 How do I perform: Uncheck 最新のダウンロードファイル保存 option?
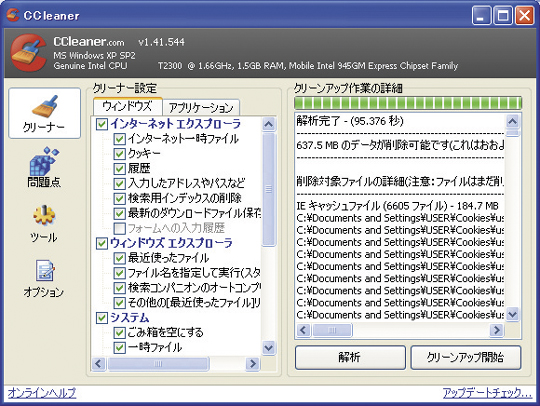pyautogui.click(x=119, y=214)
